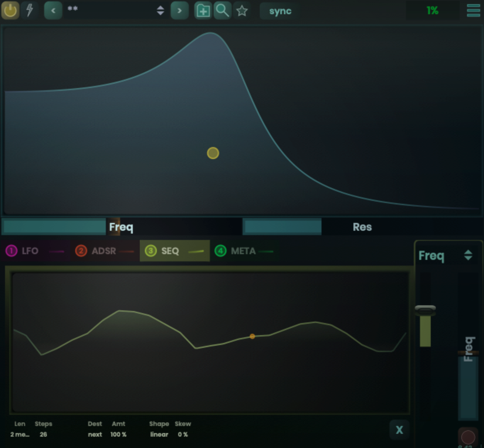This screenshot has height=448, width=484.
Task: Click the numbered 3 SEQ circle icon
Action: [x=150, y=251]
